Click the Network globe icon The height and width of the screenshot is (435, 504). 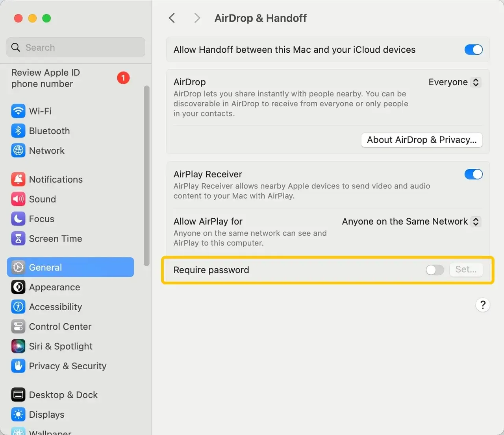pyautogui.click(x=18, y=150)
